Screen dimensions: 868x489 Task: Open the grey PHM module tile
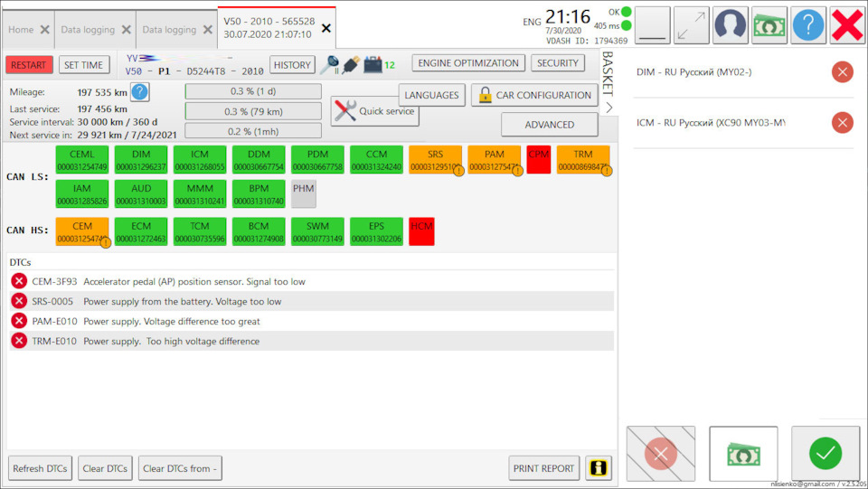pyautogui.click(x=304, y=193)
